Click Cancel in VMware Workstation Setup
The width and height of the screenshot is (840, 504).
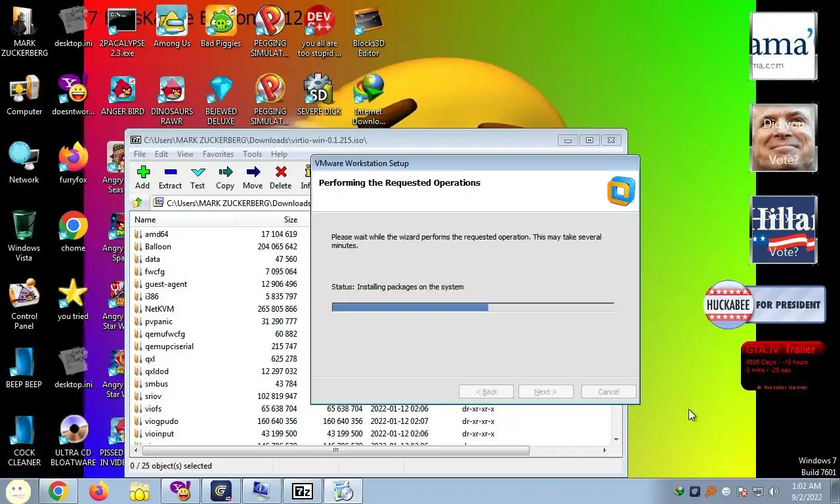point(608,392)
